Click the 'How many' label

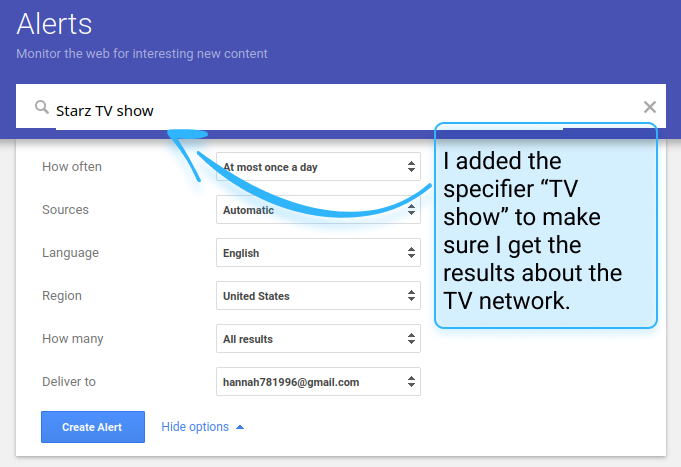tap(73, 339)
